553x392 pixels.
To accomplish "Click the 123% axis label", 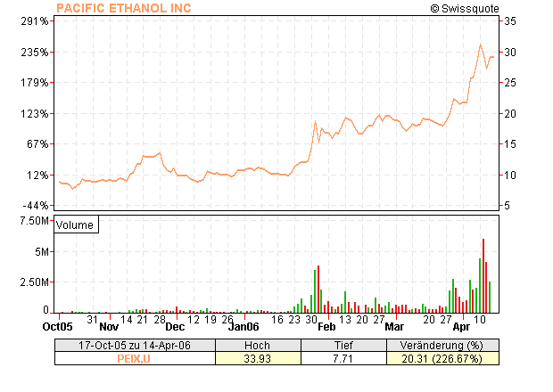I will 34,114.
